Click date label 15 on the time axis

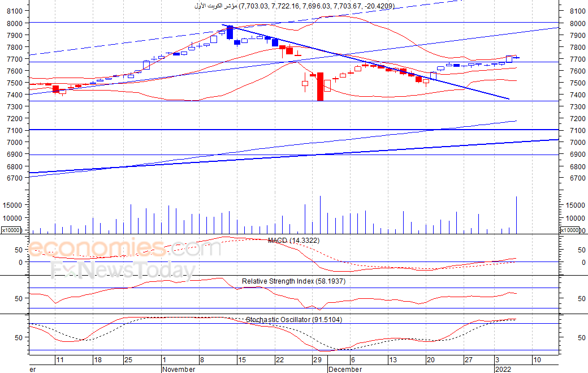click(242, 360)
